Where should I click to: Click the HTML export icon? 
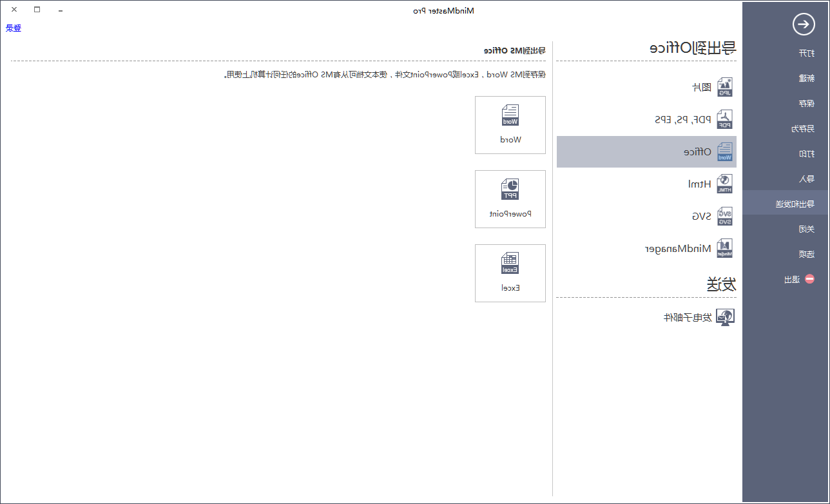[725, 184]
